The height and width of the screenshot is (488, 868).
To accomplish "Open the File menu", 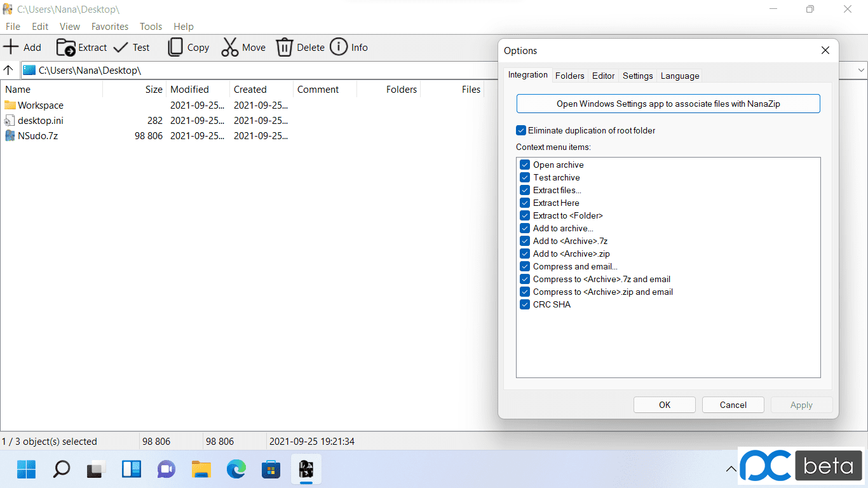I will point(13,27).
